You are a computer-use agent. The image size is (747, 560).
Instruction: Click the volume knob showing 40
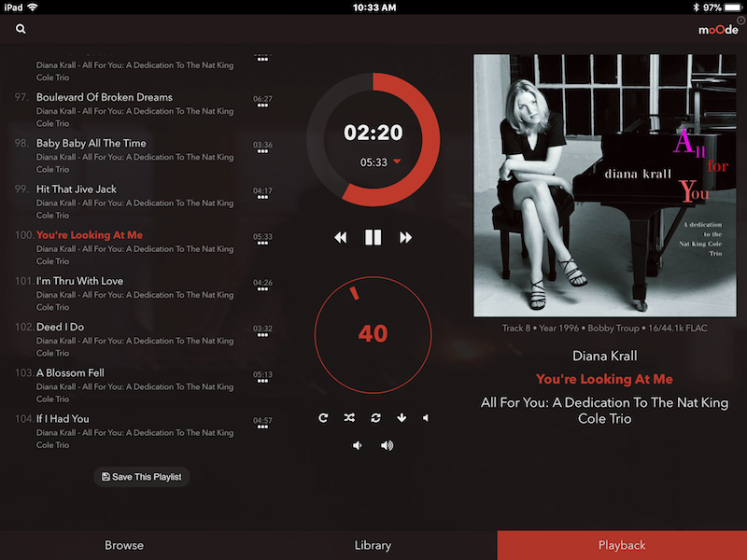click(x=373, y=335)
